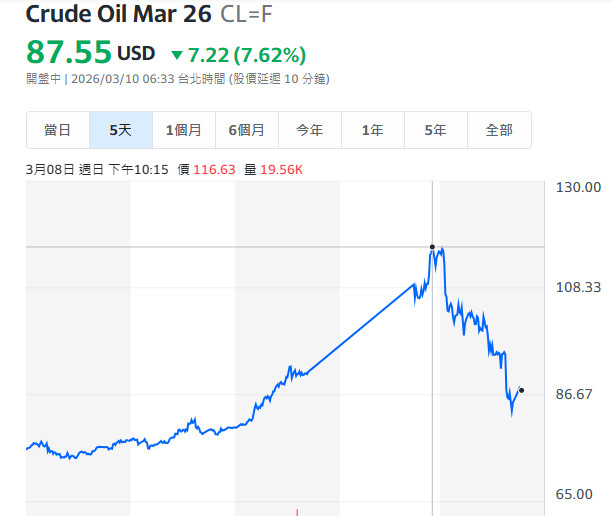Viewport: 613px width, 516px height.
Task: Select the 全部 full-history tab
Action: click(x=499, y=130)
